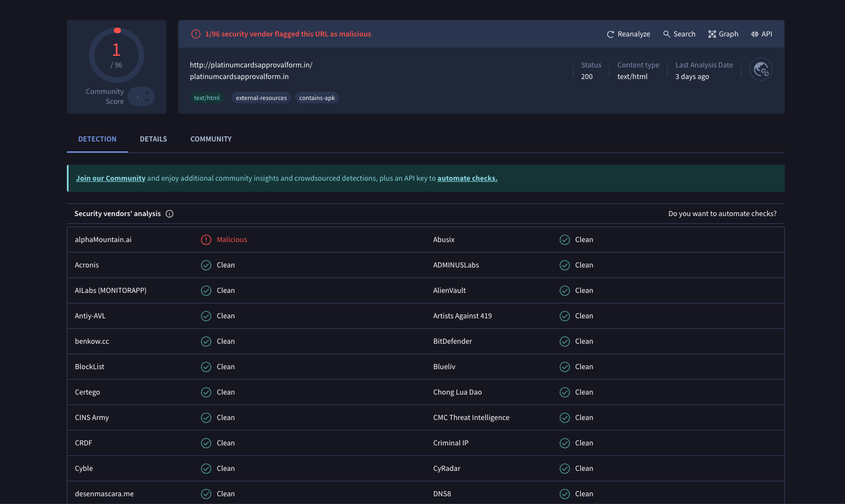Click the Artists Against 419 vendor name
The image size is (845, 504).
click(x=463, y=316)
